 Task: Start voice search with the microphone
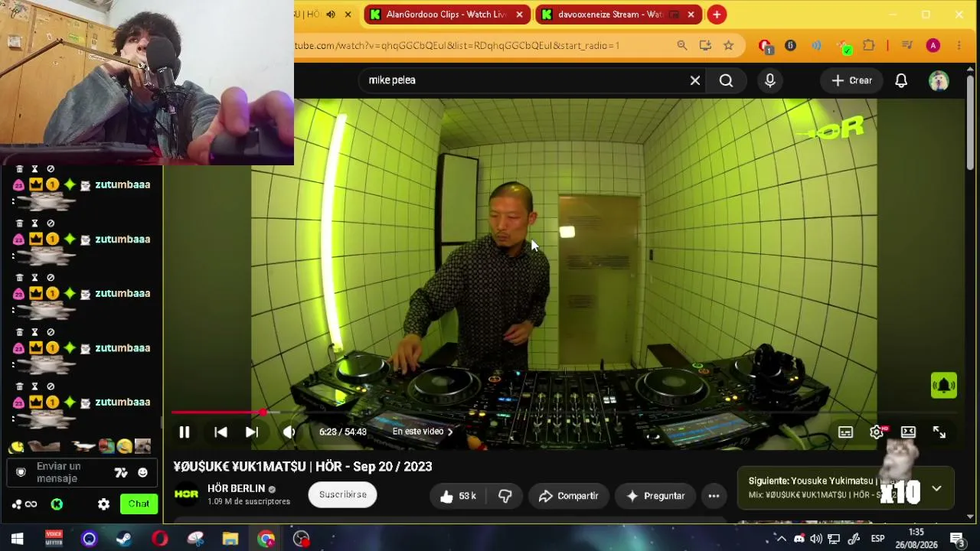(x=770, y=80)
